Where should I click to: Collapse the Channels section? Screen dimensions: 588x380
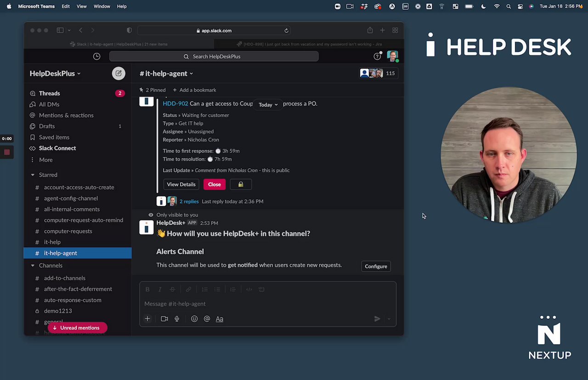pyautogui.click(x=33, y=266)
